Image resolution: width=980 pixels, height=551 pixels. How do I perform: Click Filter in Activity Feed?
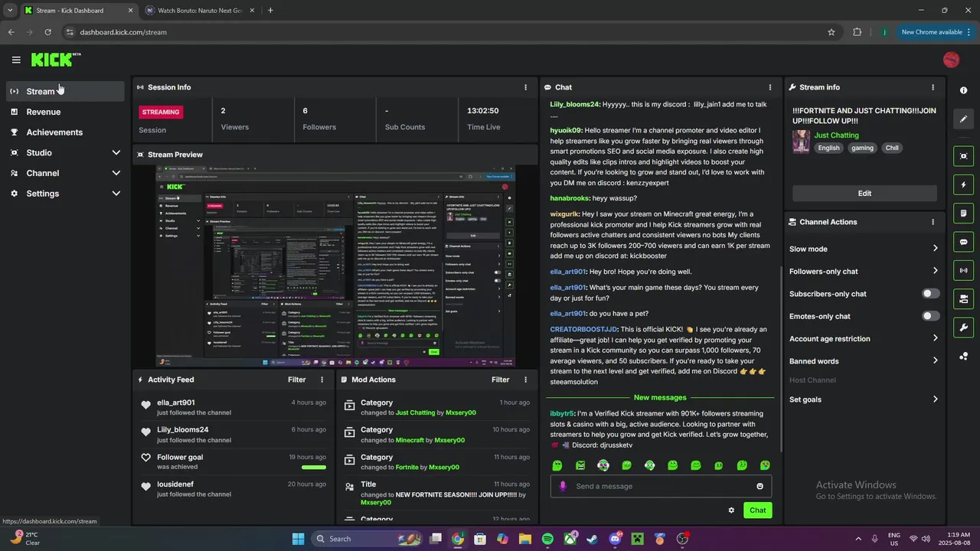pyautogui.click(x=296, y=380)
